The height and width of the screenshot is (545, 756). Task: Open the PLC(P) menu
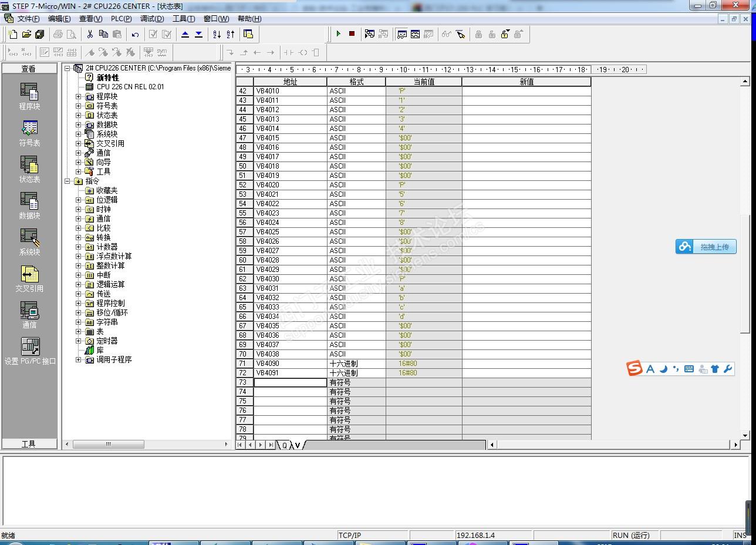[x=122, y=19]
